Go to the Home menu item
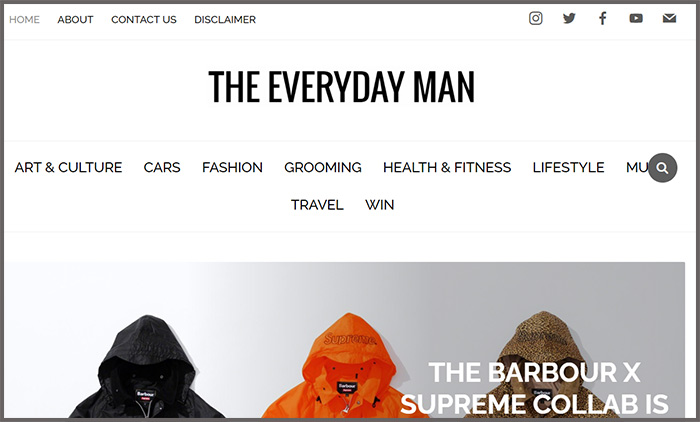Viewport: 700px width, 422px height. [x=25, y=20]
